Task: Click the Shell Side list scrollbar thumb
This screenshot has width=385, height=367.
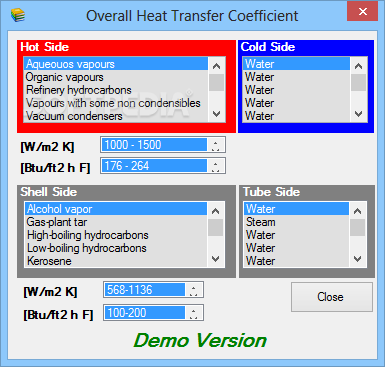Action: pyautogui.click(x=216, y=228)
